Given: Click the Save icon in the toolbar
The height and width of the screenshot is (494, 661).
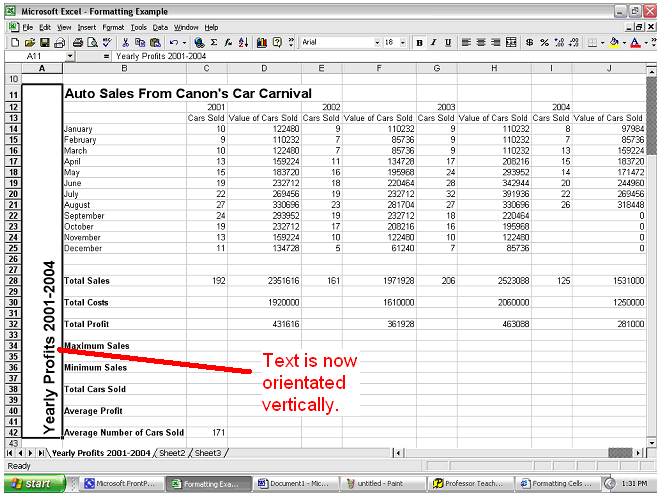Looking at the screenshot, I should (46, 43).
